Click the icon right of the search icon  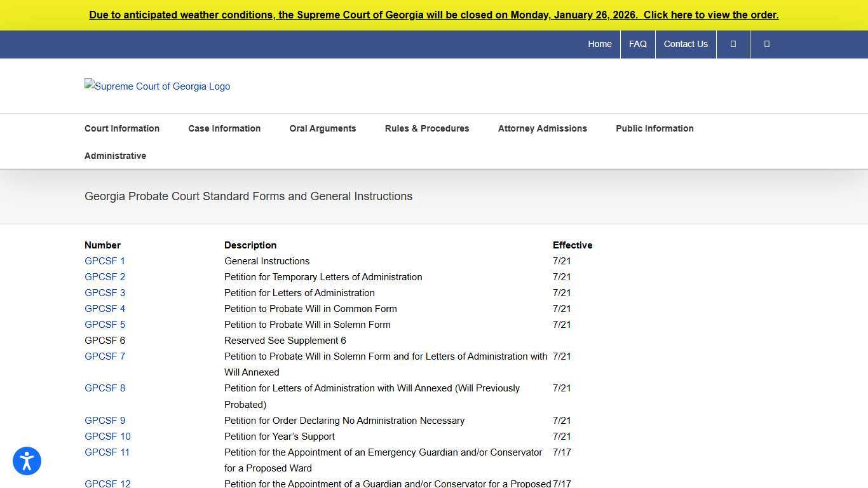pyautogui.click(x=766, y=44)
